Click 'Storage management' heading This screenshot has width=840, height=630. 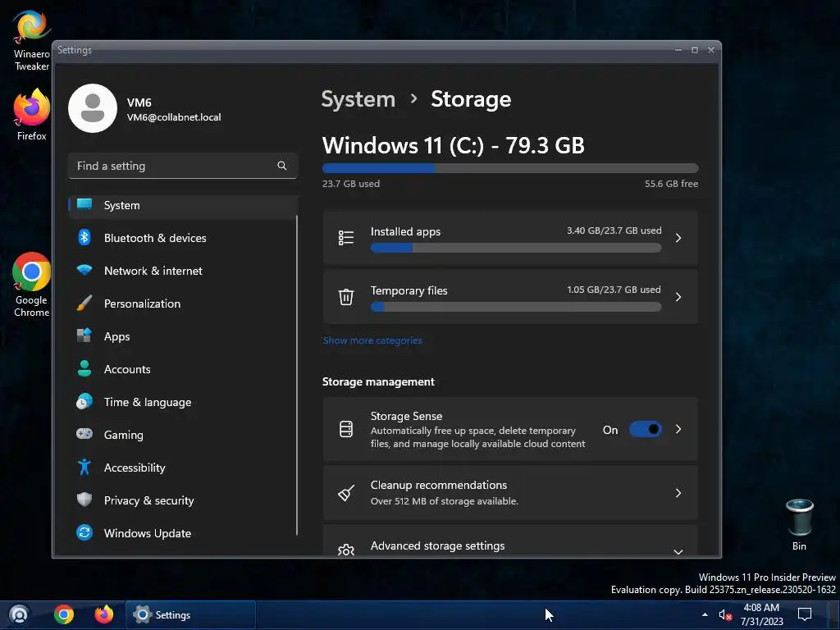click(x=378, y=381)
